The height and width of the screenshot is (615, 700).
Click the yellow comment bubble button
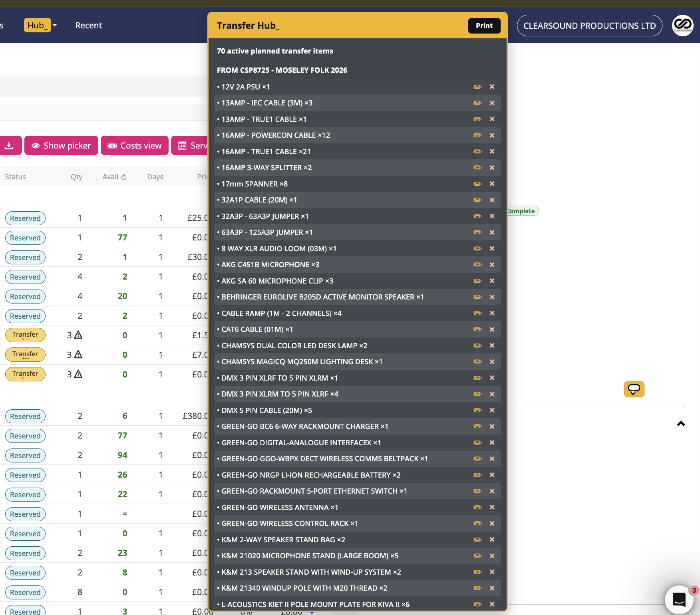634,389
